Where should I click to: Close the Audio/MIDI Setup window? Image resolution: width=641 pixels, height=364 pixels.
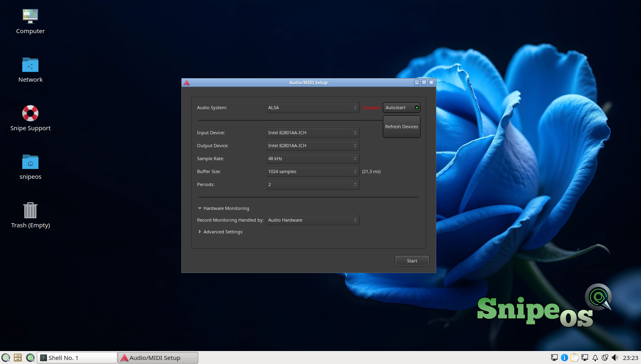tap(431, 83)
